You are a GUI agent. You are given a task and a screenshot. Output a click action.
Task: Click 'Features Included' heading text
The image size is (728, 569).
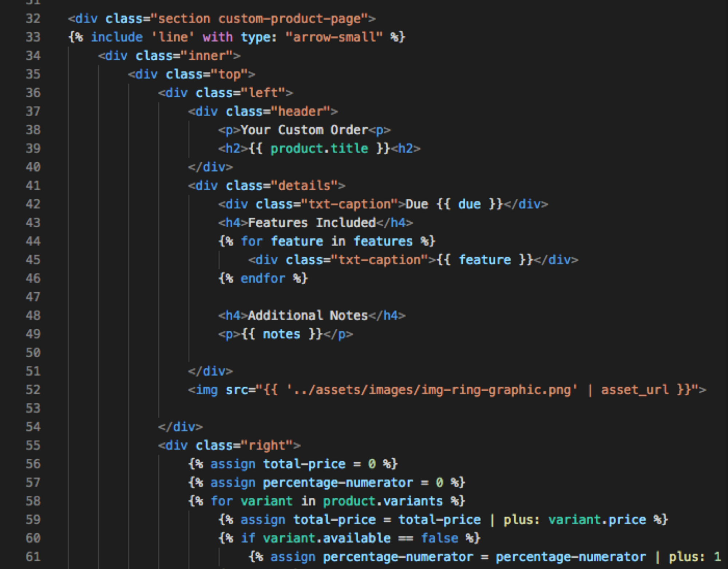click(312, 222)
